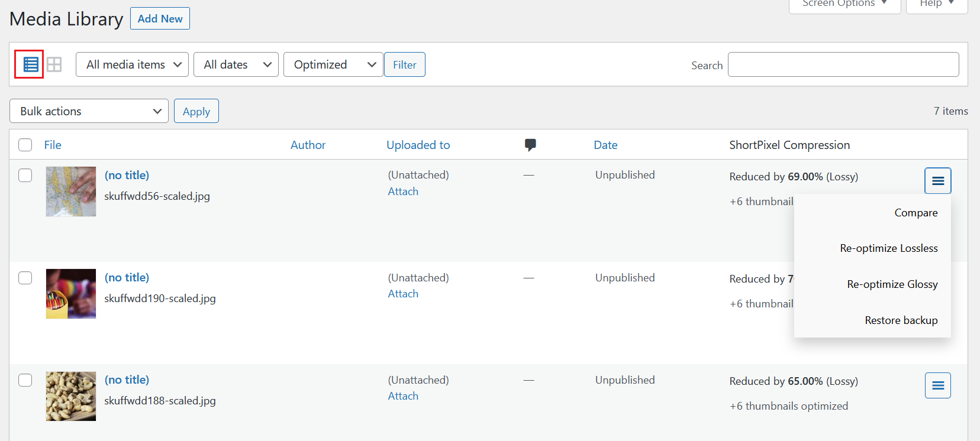This screenshot has height=441, width=980.
Task: Switch to grid view icon
Action: click(54, 64)
